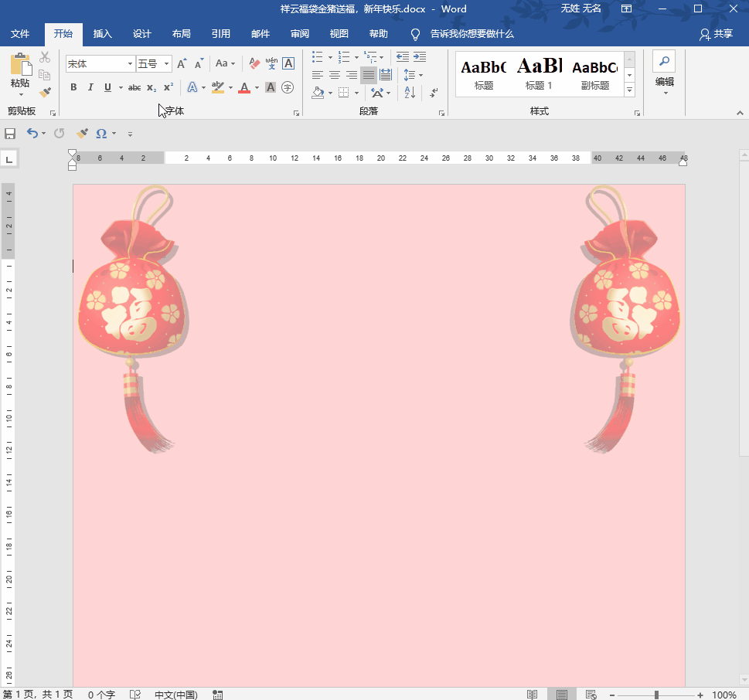Show or hide paragraph marks
The height and width of the screenshot is (700, 749).
[434, 93]
